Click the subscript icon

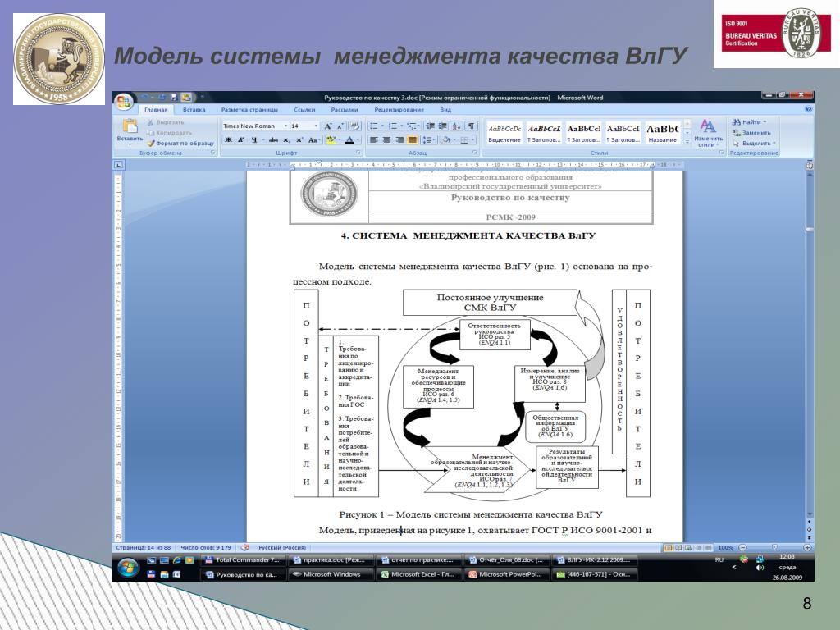(x=286, y=139)
